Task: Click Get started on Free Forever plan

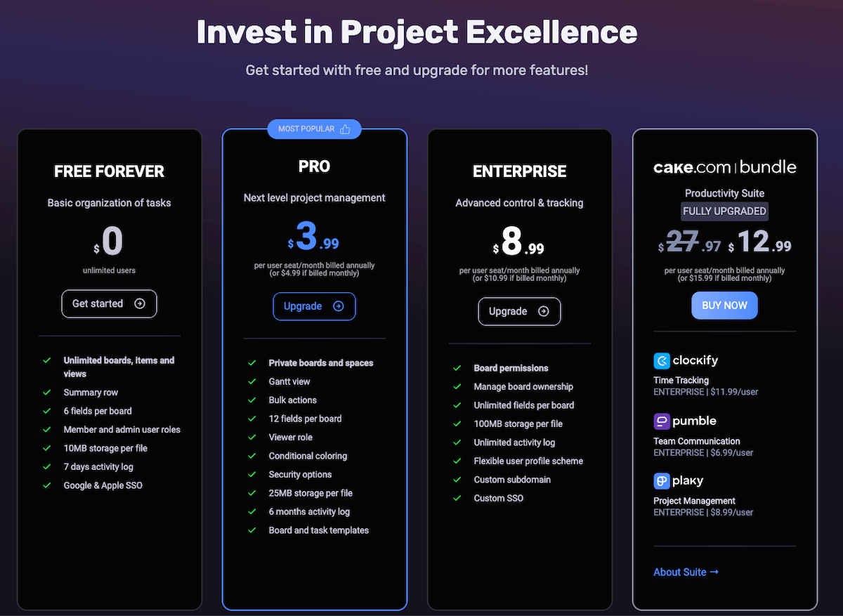Action: click(109, 303)
